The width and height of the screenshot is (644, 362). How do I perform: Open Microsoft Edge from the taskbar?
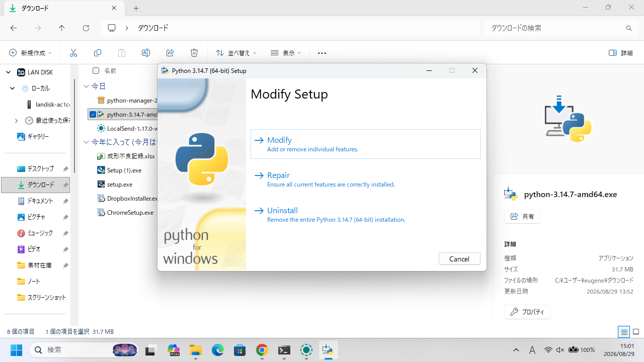pyautogui.click(x=217, y=350)
